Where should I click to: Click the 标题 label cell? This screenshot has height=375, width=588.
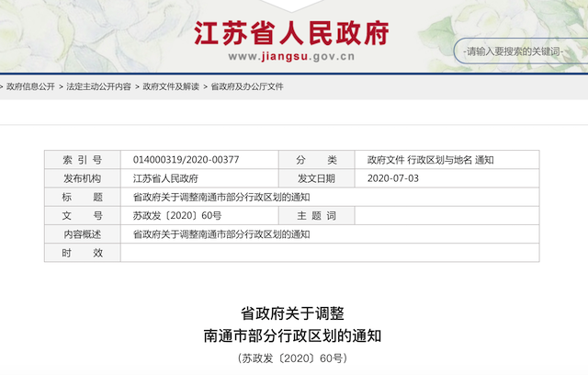(83, 198)
